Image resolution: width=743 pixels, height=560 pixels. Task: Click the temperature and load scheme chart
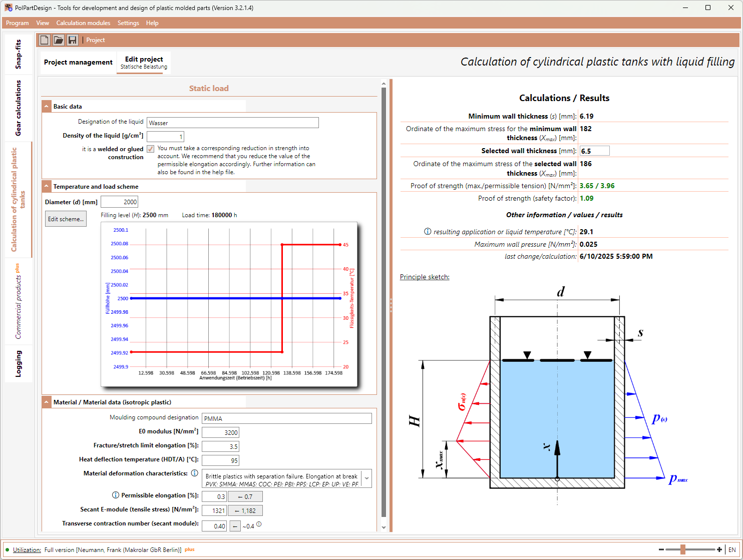[229, 304]
